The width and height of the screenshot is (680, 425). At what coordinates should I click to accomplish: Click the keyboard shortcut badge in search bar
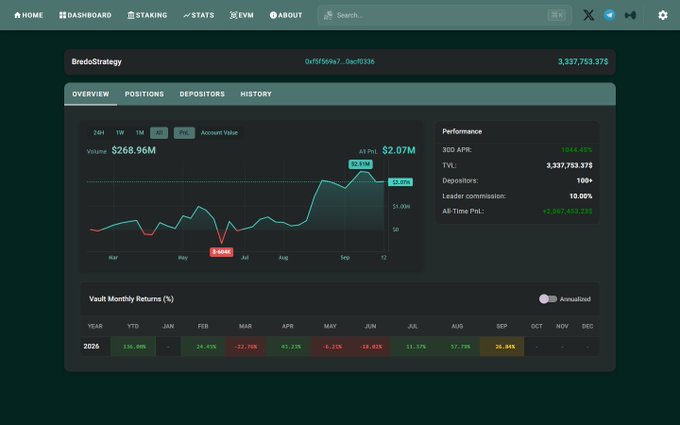[556, 15]
